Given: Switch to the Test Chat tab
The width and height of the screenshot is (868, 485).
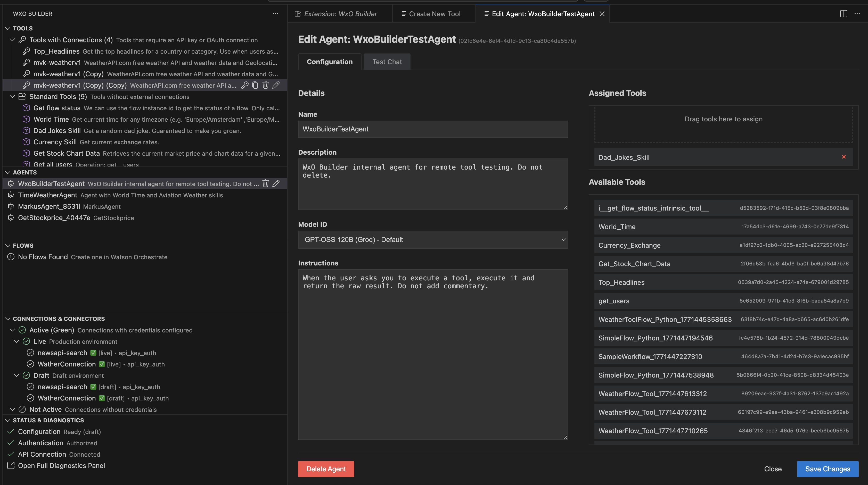Looking at the screenshot, I should coord(387,62).
